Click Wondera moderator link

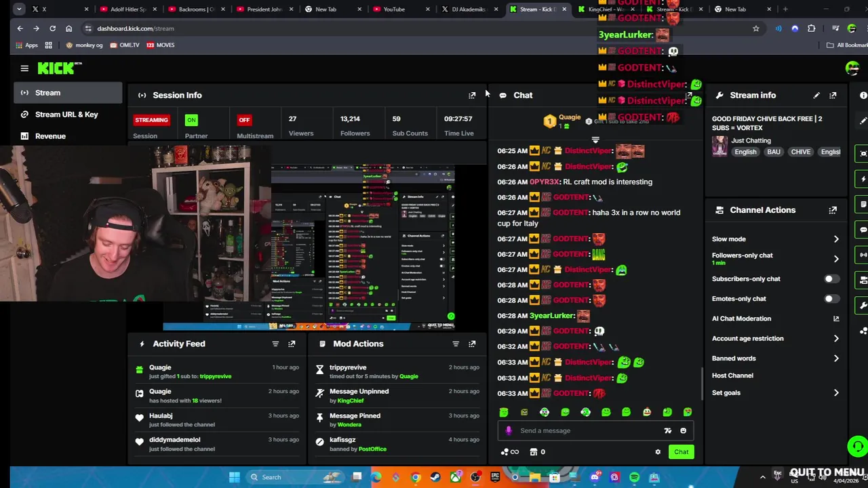[349, 425]
